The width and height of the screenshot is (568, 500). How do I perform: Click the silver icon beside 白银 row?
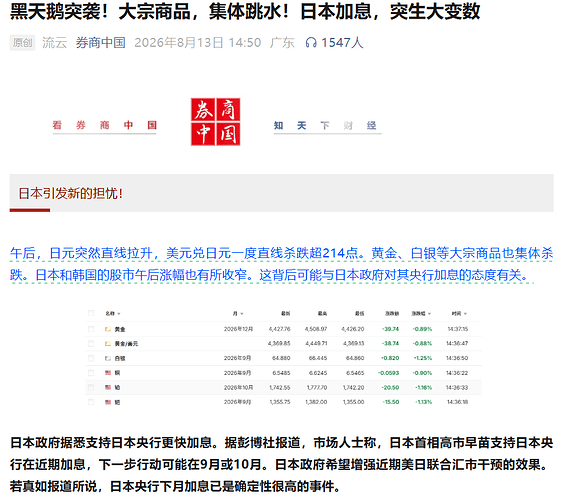[x=108, y=358]
